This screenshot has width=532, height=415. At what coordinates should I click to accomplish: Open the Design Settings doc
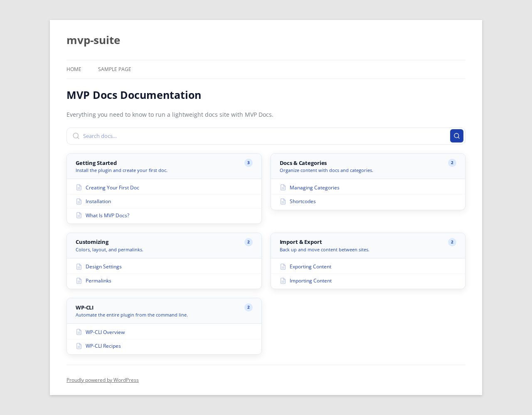tap(103, 267)
